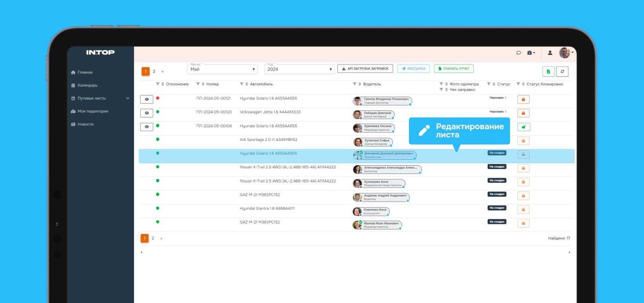
Task: Toggle lock for Кулагина Софья row
Action: 523,141
